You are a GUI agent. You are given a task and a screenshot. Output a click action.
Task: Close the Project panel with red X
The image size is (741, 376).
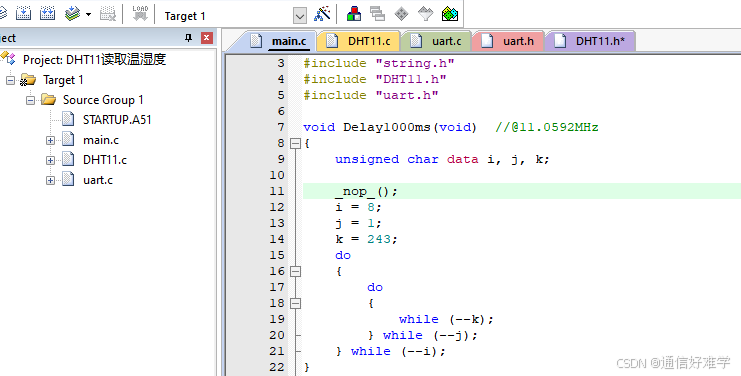[207, 38]
